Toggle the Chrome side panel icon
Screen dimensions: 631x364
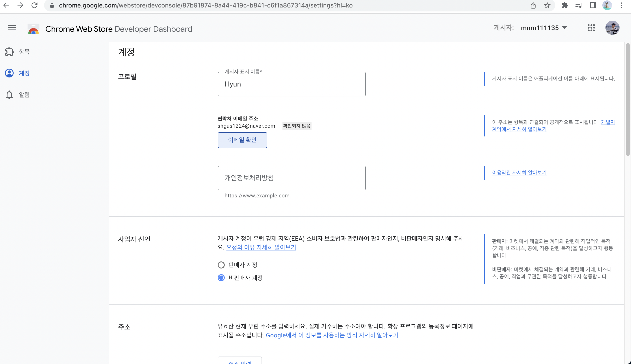pyautogui.click(x=593, y=5)
